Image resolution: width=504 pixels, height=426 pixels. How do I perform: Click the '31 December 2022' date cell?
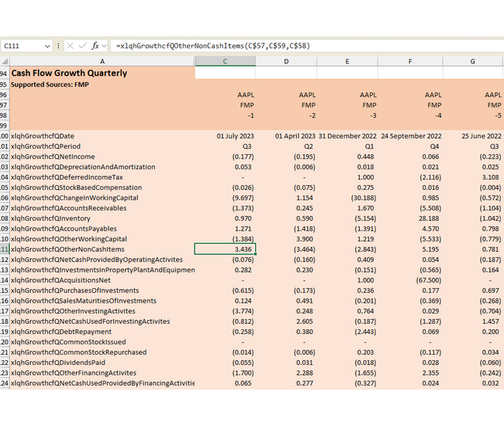click(x=347, y=136)
